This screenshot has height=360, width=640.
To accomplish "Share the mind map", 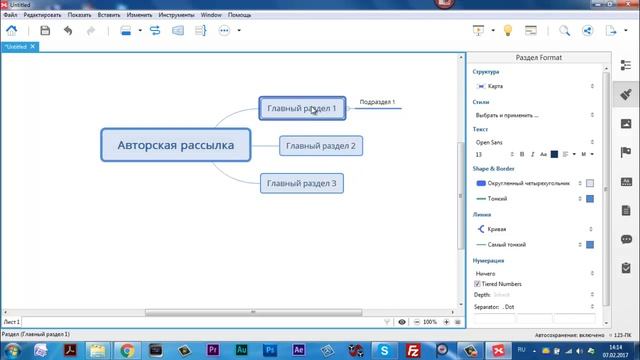I will [587, 31].
